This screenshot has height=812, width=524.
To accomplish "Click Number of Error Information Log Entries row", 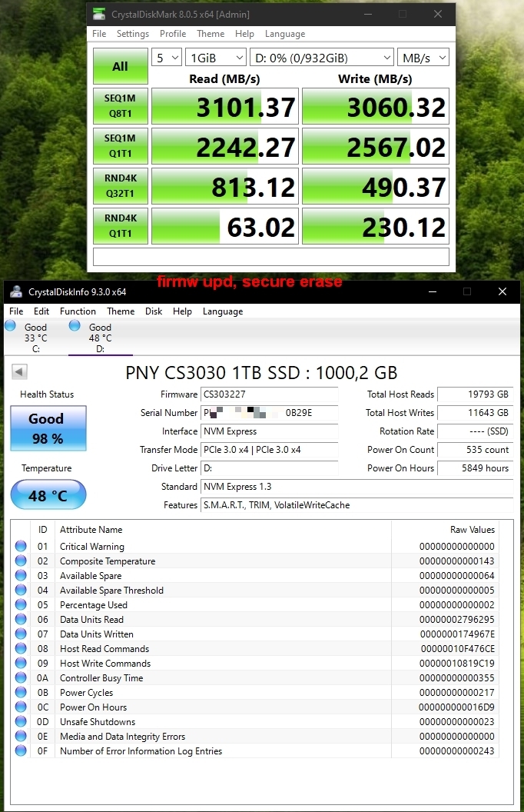I will (254, 751).
